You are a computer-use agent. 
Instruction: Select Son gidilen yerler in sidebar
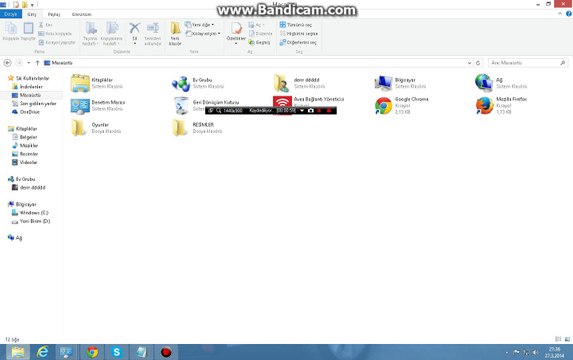[34, 103]
